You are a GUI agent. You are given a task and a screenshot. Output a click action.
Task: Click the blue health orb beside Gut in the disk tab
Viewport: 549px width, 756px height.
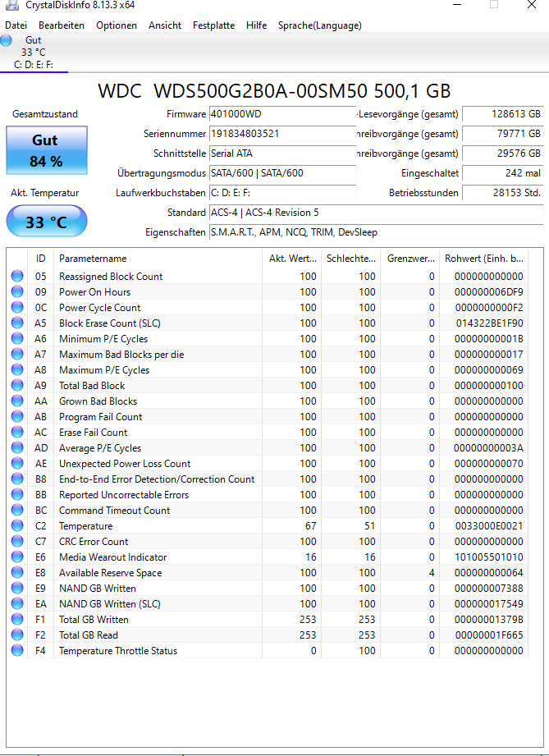pos(7,40)
